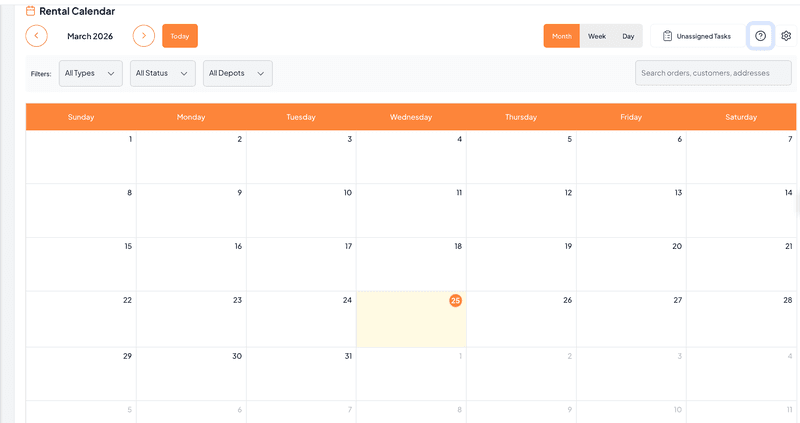Screen dimensions: 800x423
Task: Jump to Today's date
Action: click(x=180, y=36)
